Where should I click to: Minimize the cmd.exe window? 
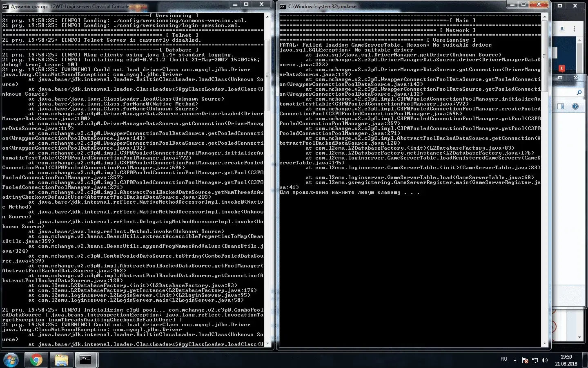[512, 4]
